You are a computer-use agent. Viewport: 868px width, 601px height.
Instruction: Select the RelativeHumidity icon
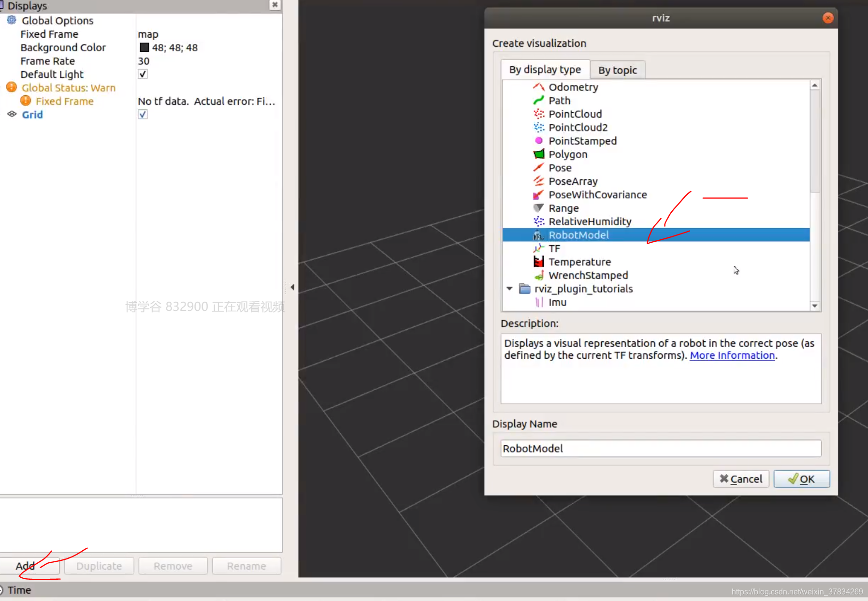(x=538, y=221)
